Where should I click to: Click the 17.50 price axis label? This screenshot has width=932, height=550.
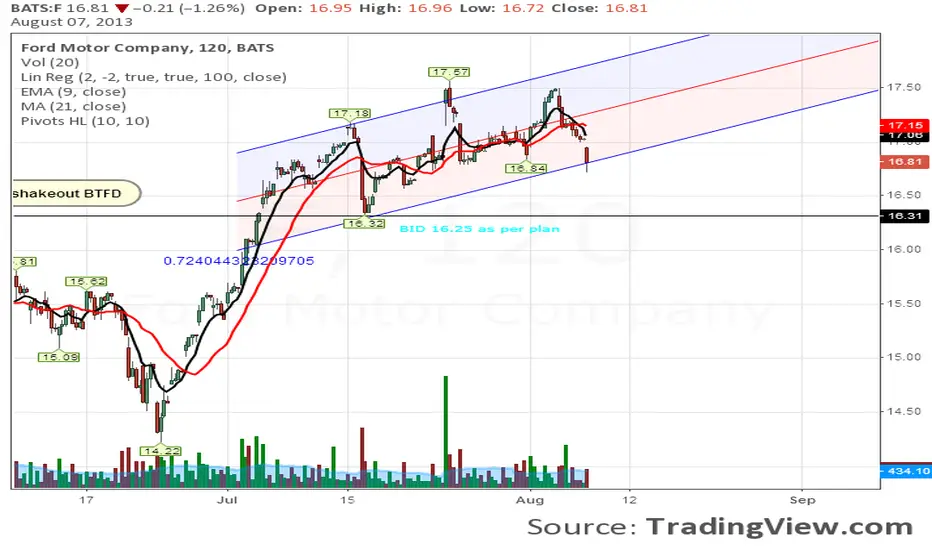click(904, 87)
